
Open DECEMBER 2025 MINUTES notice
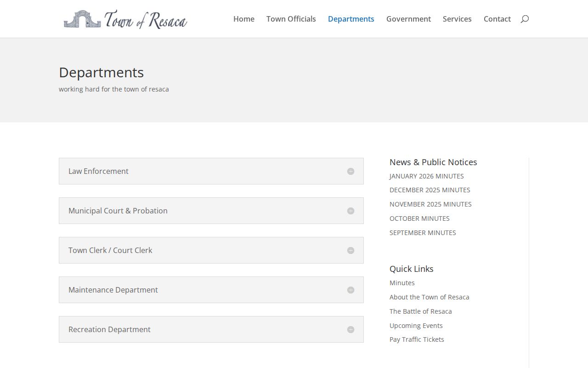pos(430,190)
